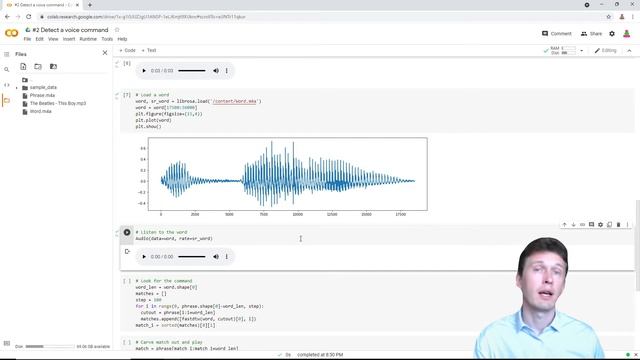Open the Colab home logo
The height and width of the screenshot is (360, 640).
click(x=11, y=33)
